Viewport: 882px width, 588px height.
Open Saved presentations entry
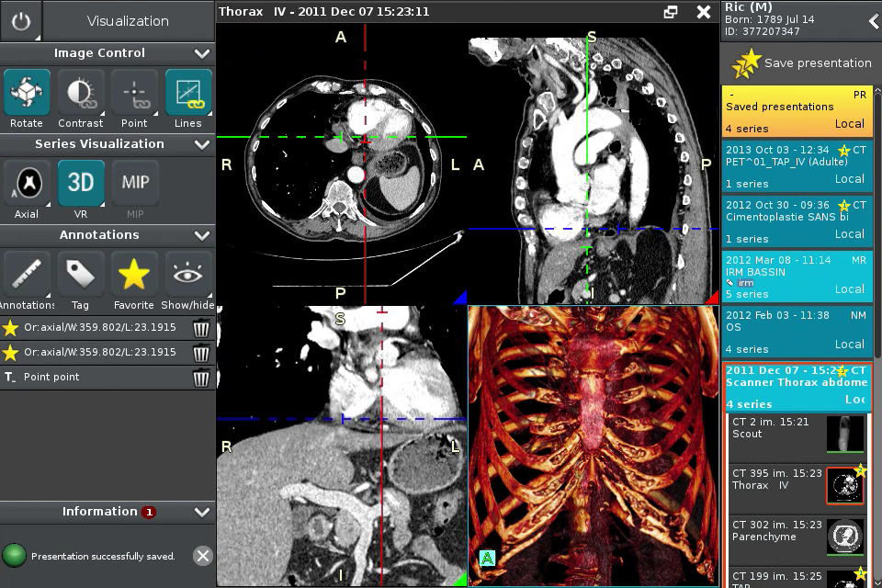point(797,111)
